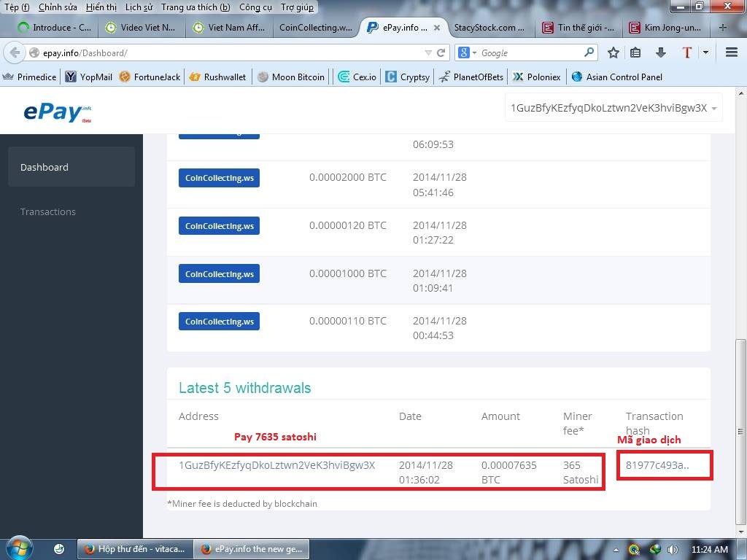Open the FortuneJack bookmark
The image size is (747, 560).
click(150, 77)
